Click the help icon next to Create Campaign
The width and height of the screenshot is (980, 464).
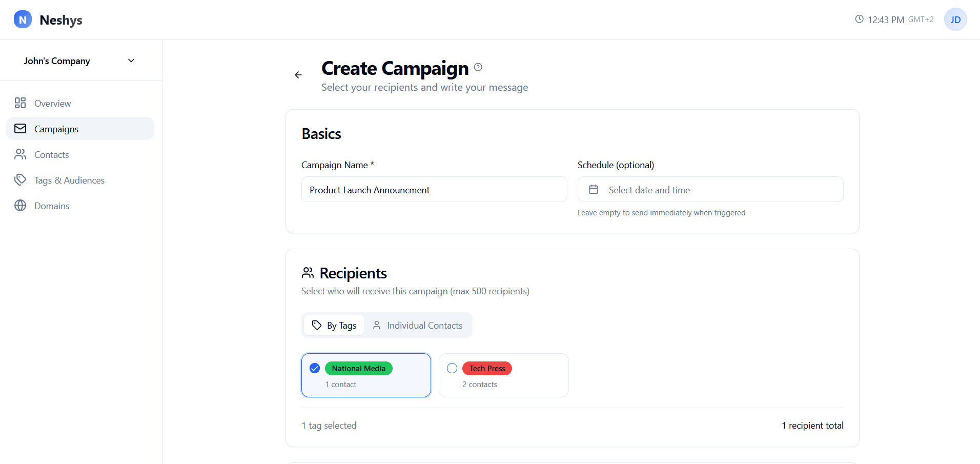[x=478, y=67]
